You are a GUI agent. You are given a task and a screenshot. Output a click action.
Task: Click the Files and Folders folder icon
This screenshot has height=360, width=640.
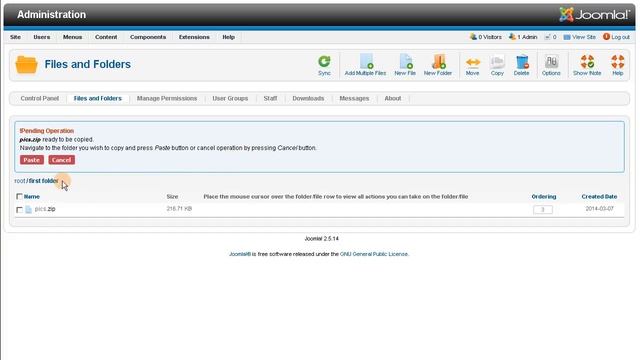coord(27,64)
